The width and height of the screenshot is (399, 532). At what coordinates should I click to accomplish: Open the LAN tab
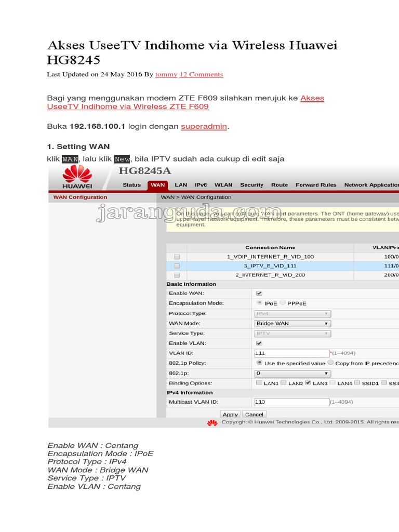[181, 185]
